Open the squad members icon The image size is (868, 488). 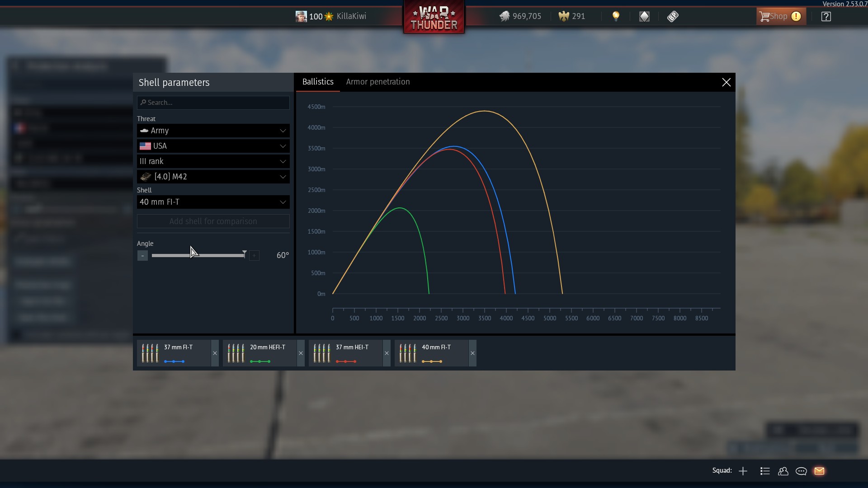pos(783,471)
